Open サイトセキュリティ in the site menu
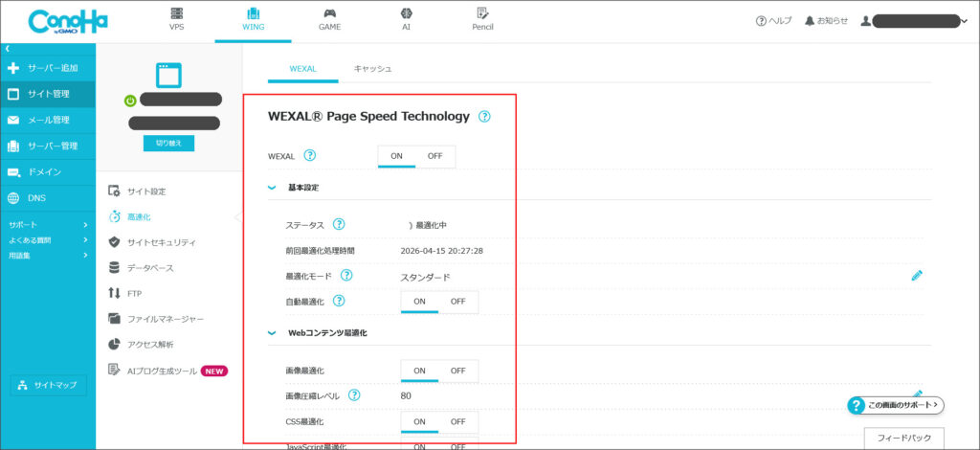This screenshot has width=980, height=450. click(152, 242)
